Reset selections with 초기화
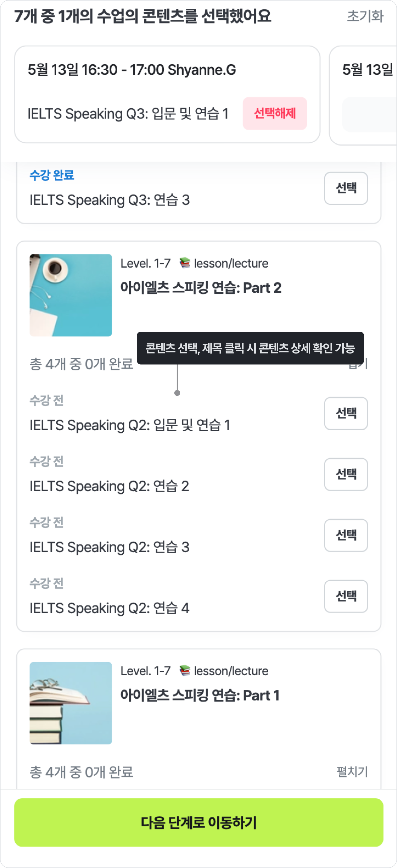 click(x=365, y=16)
